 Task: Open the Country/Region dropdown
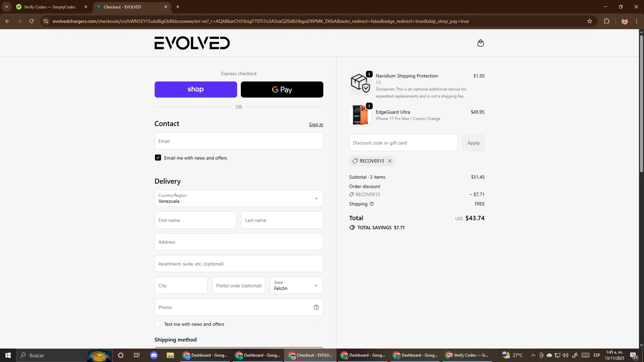coord(239,198)
